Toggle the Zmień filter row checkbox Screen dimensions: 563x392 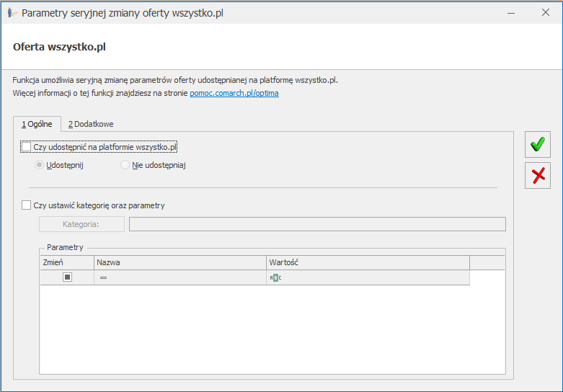[67, 277]
